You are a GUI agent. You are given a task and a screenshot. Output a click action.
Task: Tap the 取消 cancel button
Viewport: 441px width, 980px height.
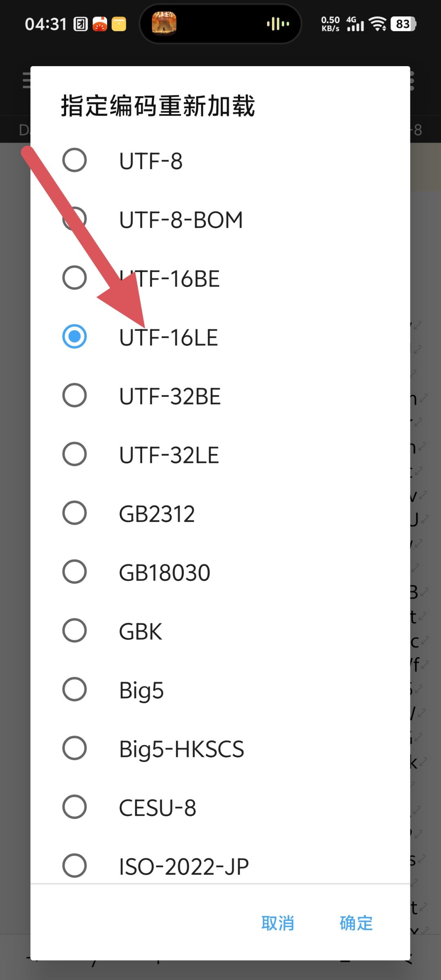click(278, 923)
